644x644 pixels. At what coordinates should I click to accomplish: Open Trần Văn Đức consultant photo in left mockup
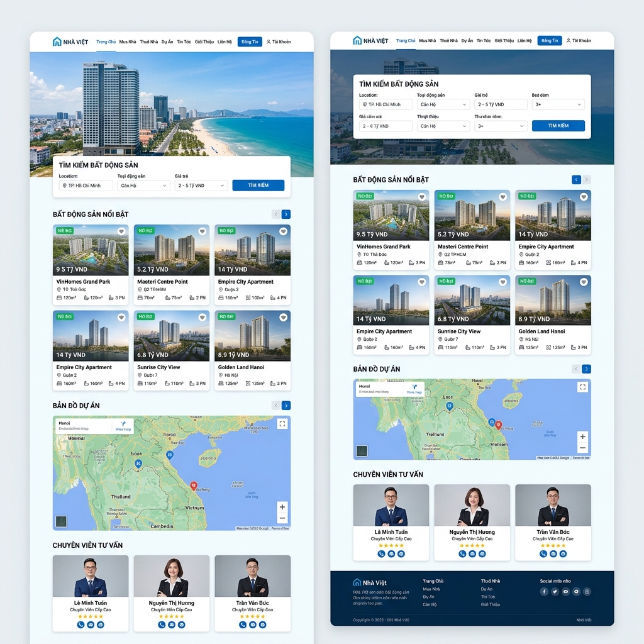tap(253, 576)
